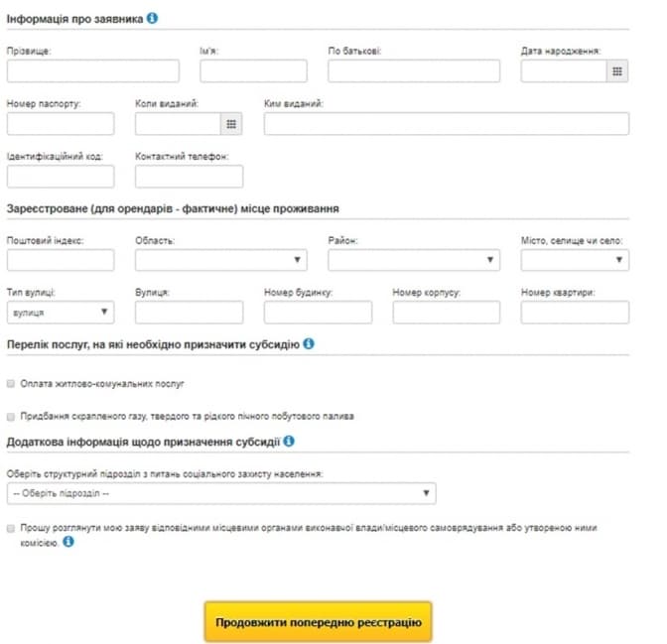The width and height of the screenshot is (667, 644).
Task: Click info icon beside Додаткова інформація heading
Action: 289,441
